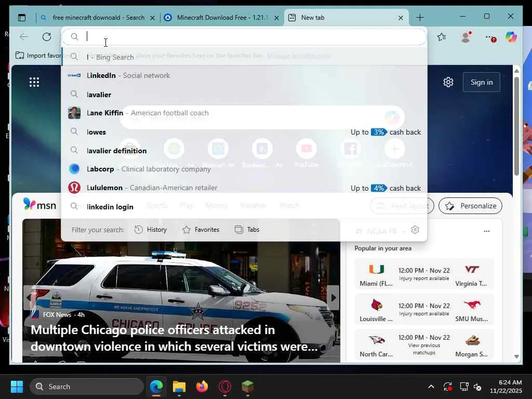Open the sync update tray icon
532x399 pixels.
[x=447, y=387]
